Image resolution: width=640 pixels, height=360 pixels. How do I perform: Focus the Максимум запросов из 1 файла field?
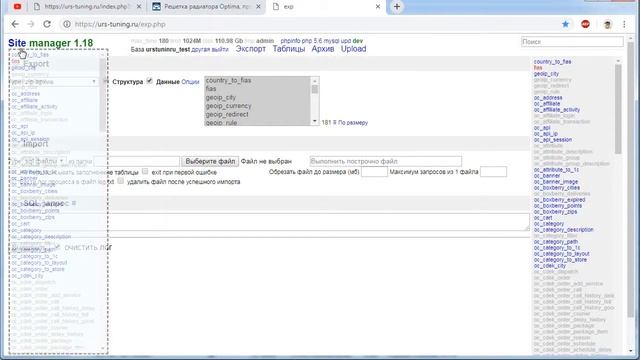493,172
